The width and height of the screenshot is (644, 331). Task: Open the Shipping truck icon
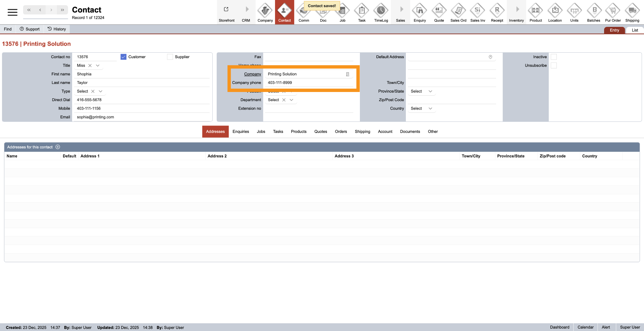[632, 11]
